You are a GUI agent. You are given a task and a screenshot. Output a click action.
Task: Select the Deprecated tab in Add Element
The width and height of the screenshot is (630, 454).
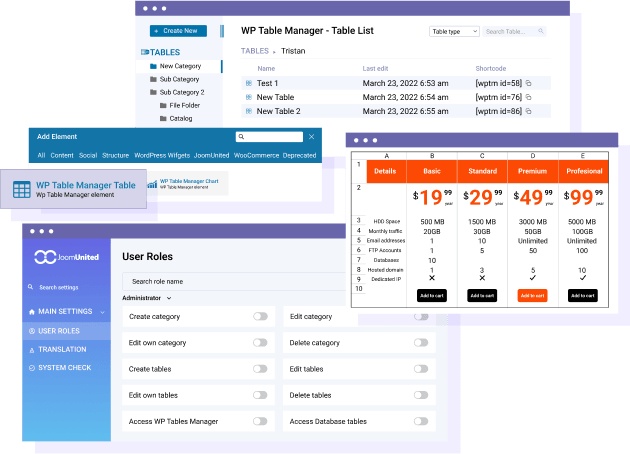299,155
